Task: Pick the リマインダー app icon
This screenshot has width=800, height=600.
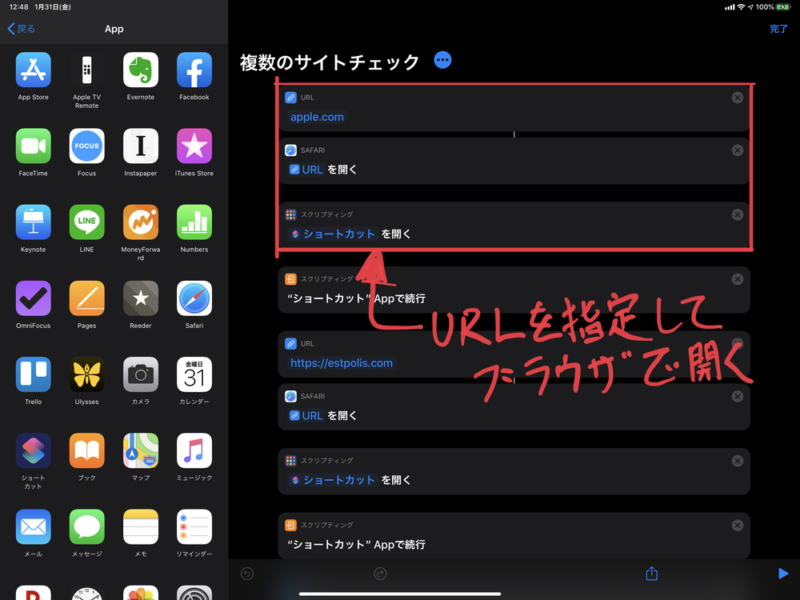Action: point(194,527)
